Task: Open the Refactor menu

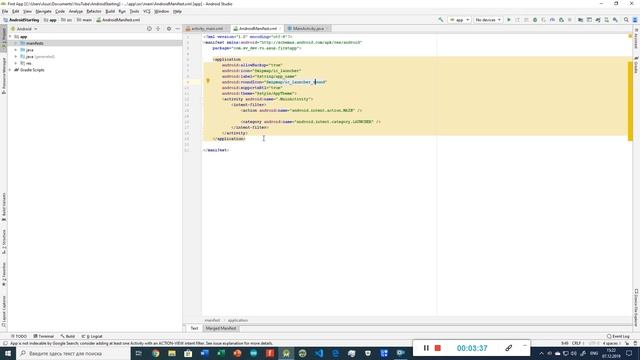Action: point(94,11)
